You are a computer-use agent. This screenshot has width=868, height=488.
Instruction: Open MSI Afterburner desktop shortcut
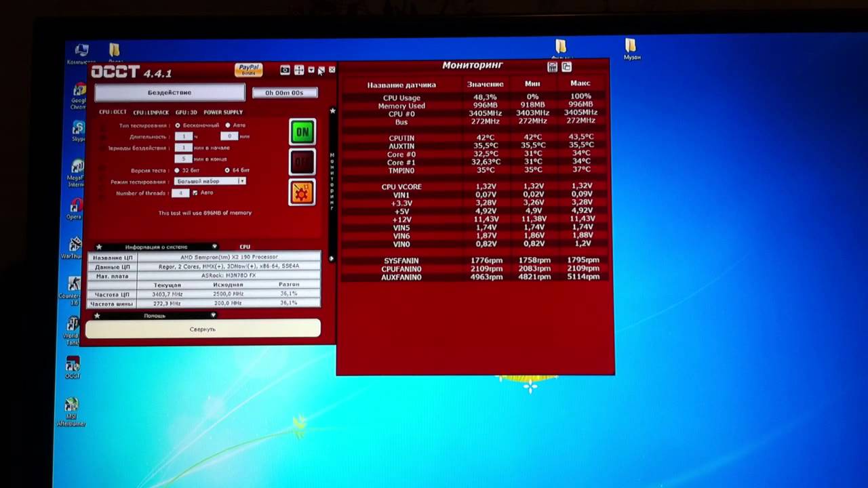[71, 411]
